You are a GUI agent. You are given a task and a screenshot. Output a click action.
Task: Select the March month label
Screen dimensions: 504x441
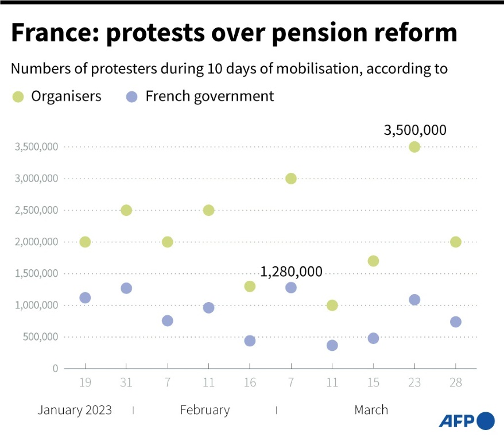coord(371,410)
